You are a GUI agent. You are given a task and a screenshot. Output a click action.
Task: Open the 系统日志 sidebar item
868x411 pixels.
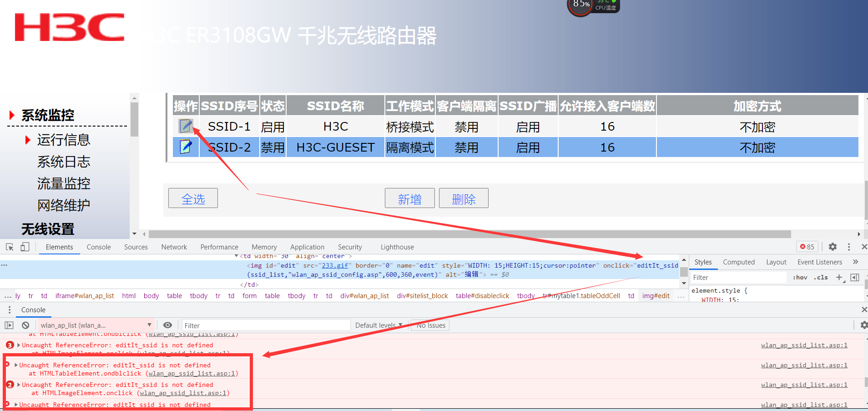64,162
